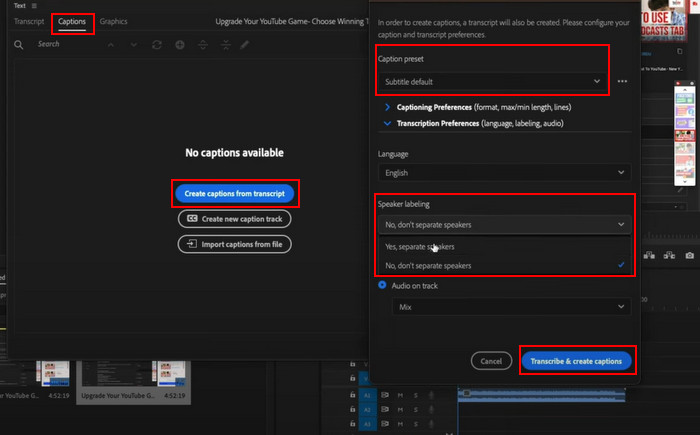Click the Cancel button
This screenshot has height=435, width=700.
[x=490, y=360]
